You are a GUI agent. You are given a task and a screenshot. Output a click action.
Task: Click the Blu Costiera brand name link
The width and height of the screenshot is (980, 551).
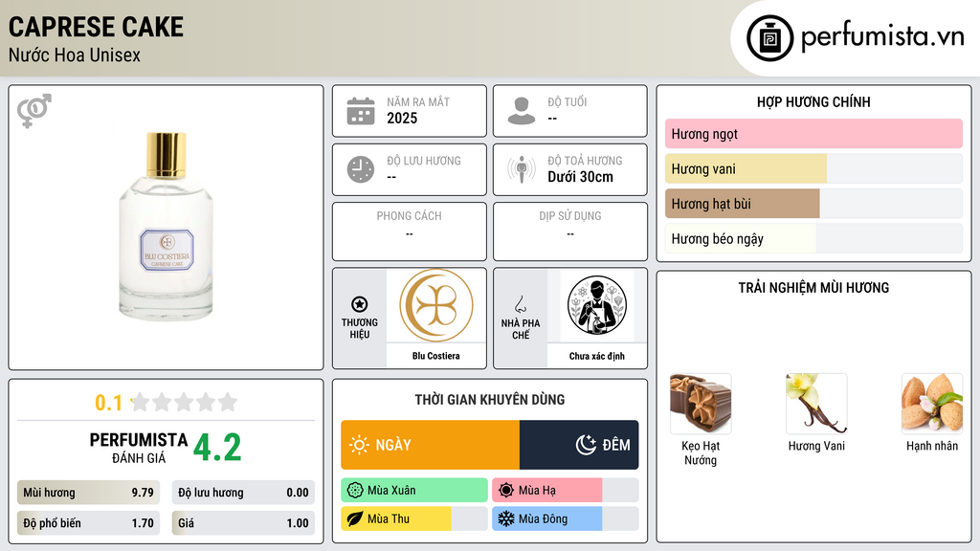[x=435, y=356]
